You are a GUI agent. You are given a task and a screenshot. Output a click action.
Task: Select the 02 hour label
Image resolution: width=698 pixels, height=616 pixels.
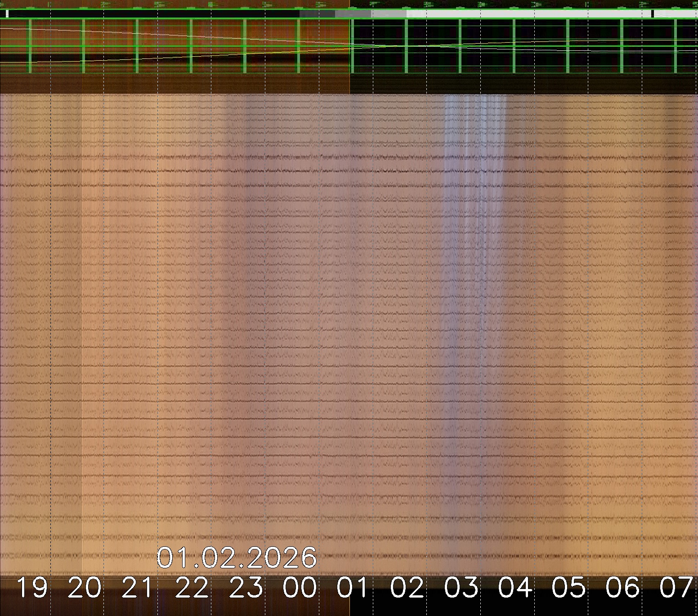point(407,588)
